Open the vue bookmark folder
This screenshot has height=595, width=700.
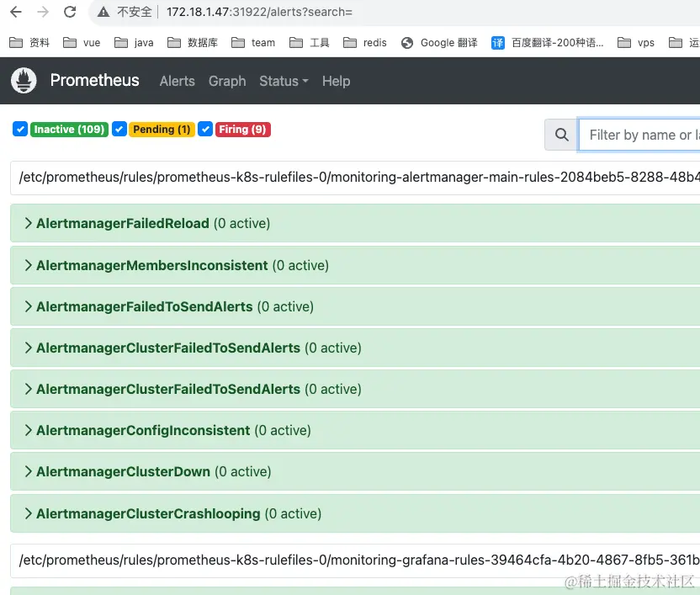click(82, 42)
